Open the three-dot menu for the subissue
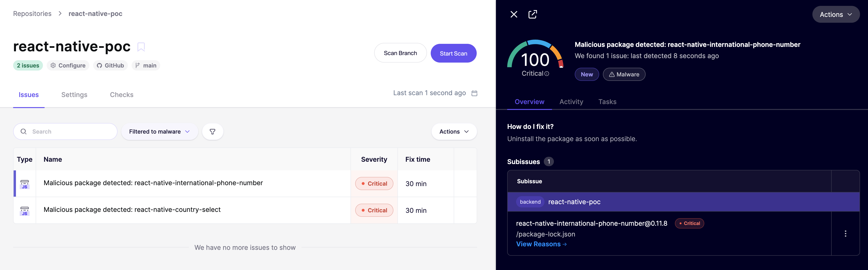The width and height of the screenshot is (868, 270). pos(845,234)
